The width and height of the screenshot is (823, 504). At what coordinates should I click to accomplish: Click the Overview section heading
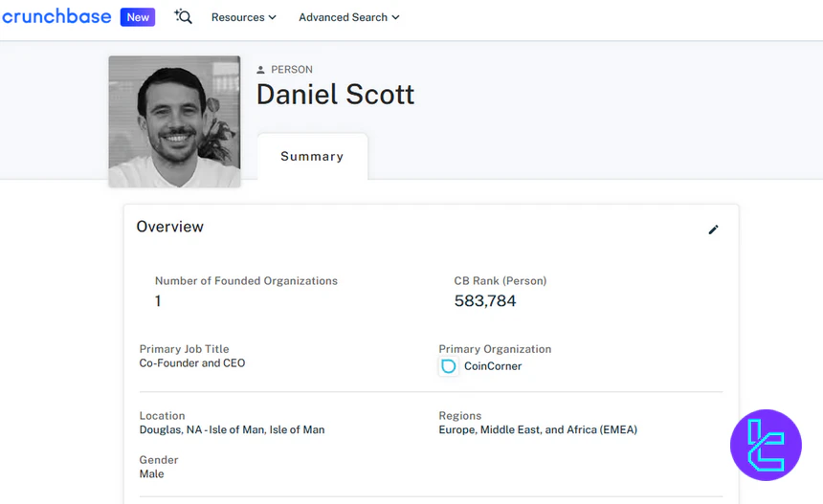tap(170, 227)
